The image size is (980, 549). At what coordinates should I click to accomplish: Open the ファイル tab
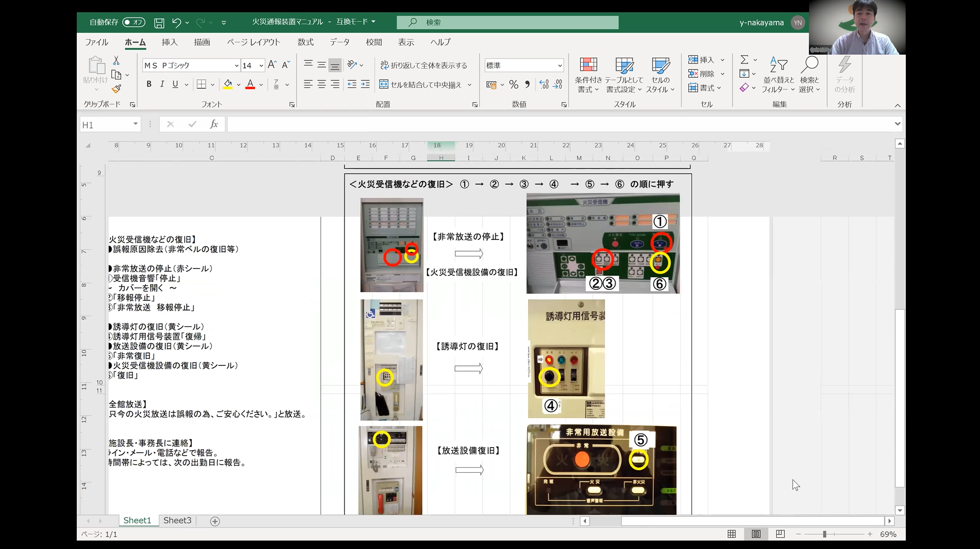(97, 42)
